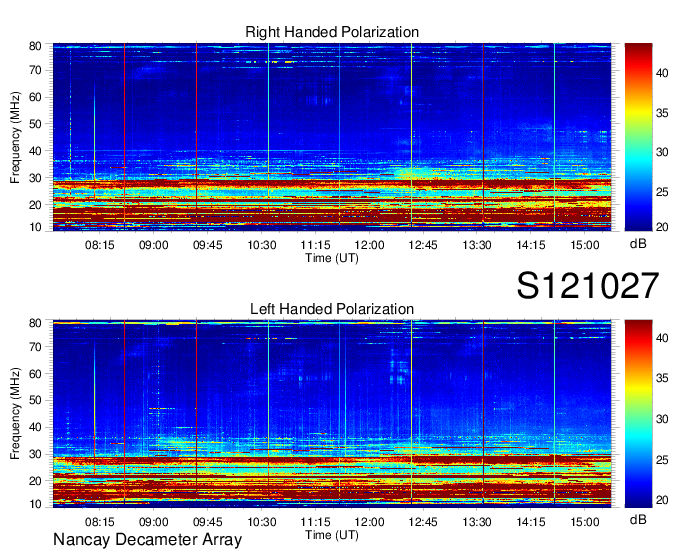The width and height of the screenshot is (680, 552).
Task: Select the S121027 observation label
Action: tap(588, 285)
